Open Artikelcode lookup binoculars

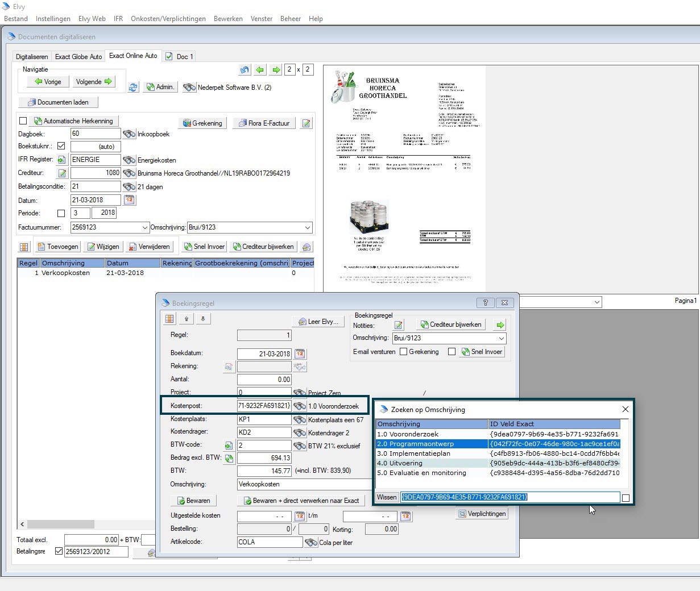(x=310, y=542)
